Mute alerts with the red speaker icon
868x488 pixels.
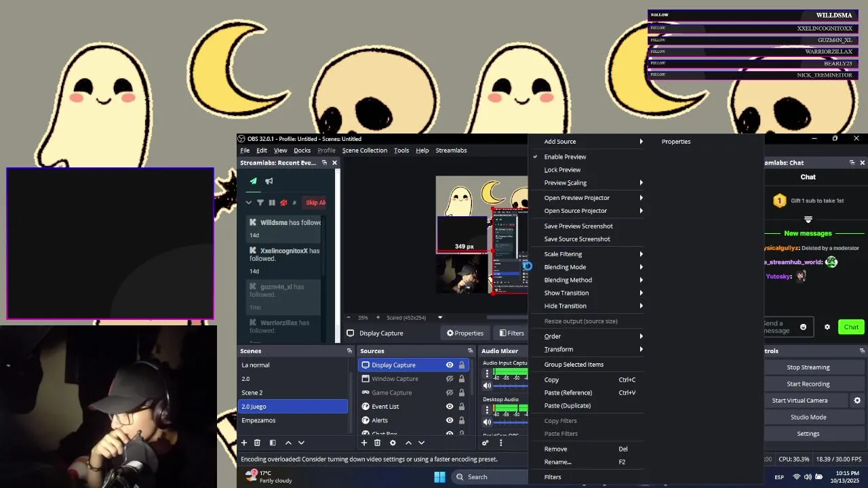283,203
